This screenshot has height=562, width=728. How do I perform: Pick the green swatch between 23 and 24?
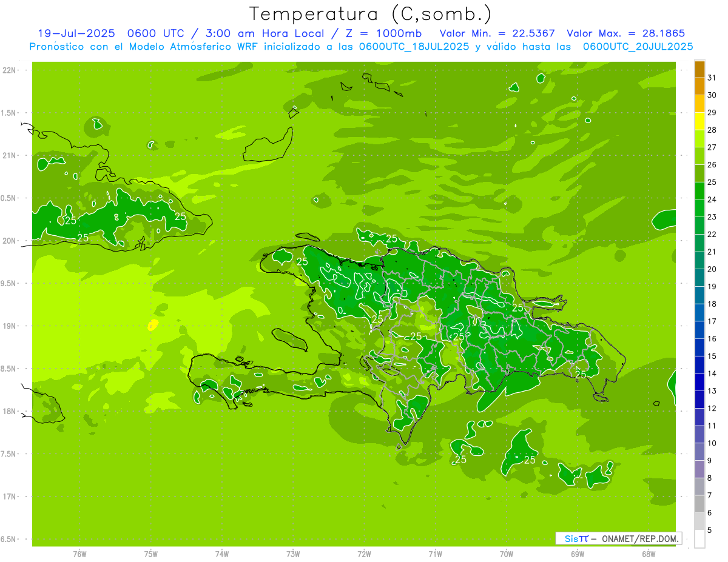coord(699,208)
